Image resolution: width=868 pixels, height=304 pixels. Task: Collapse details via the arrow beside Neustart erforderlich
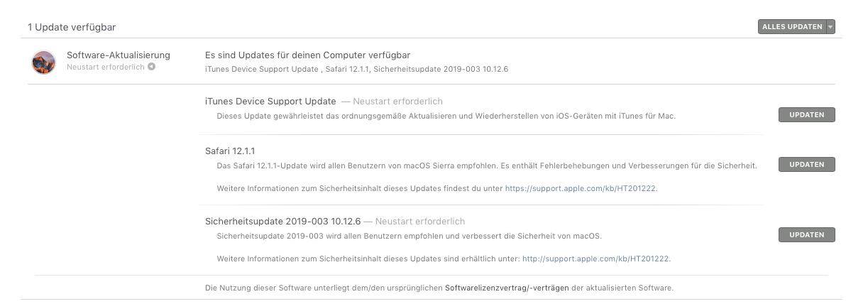click(x=151, y=67)
